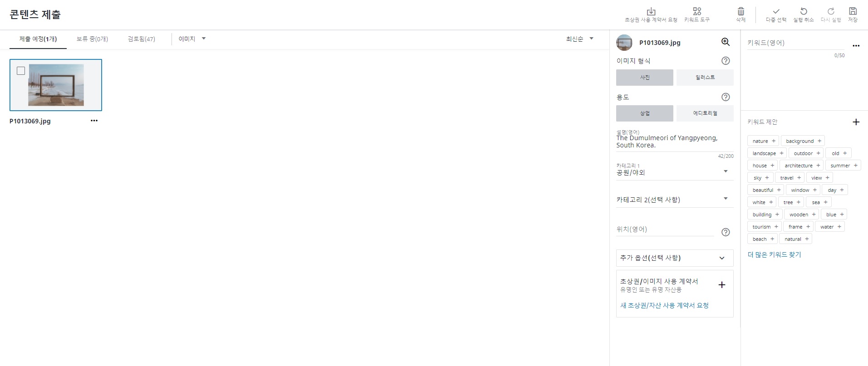The image size is (868, 366).
Task: Open the P1013069.jpg round preview thumbnail
Action: 624,43
